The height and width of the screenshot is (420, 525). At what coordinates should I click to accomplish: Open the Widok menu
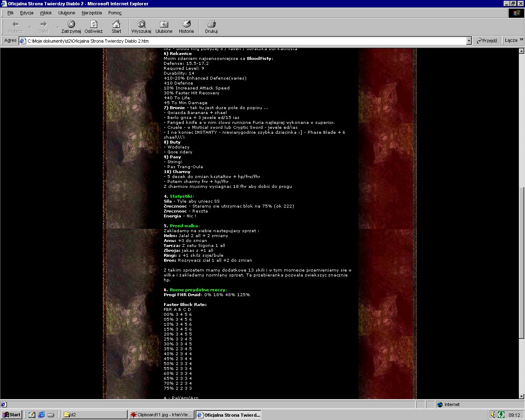pyautogui.click(x=46, y=13)
